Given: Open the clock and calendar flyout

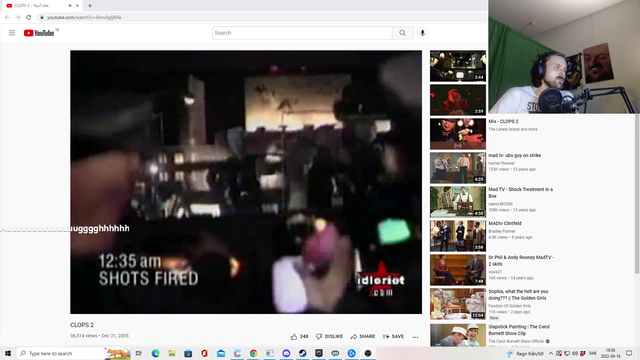Looking at the screenshot, I should click(611, 353).
